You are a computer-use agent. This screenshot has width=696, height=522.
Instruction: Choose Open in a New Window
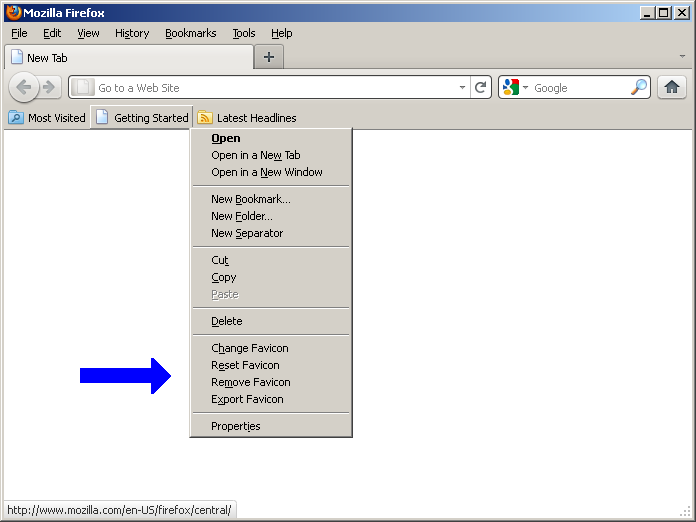coord(271,172)
